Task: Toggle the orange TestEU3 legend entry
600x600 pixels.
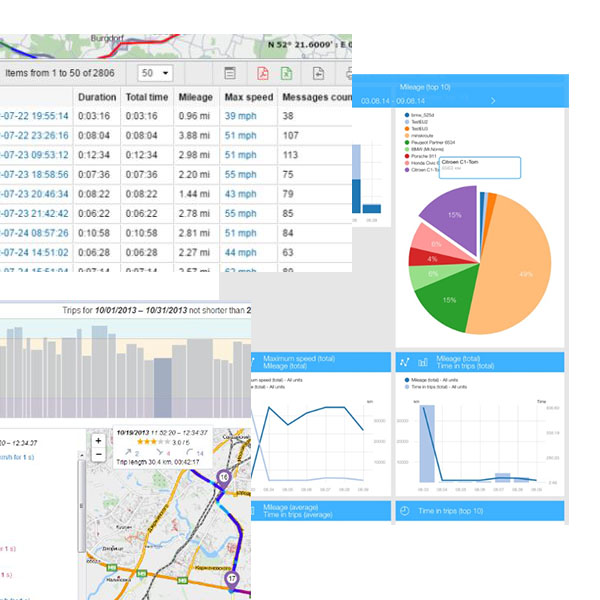Action: (x=416, y=129)
